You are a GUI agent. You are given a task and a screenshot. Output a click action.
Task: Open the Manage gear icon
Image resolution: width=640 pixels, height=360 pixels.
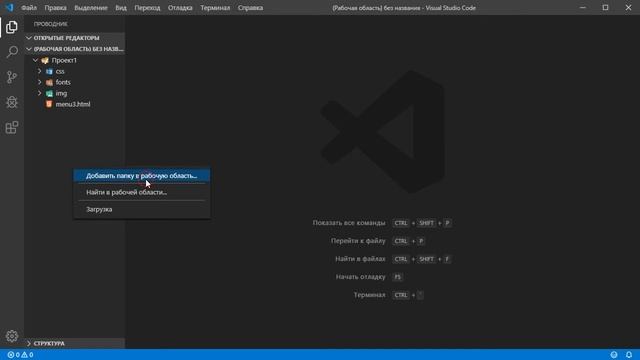click(12, 336)
